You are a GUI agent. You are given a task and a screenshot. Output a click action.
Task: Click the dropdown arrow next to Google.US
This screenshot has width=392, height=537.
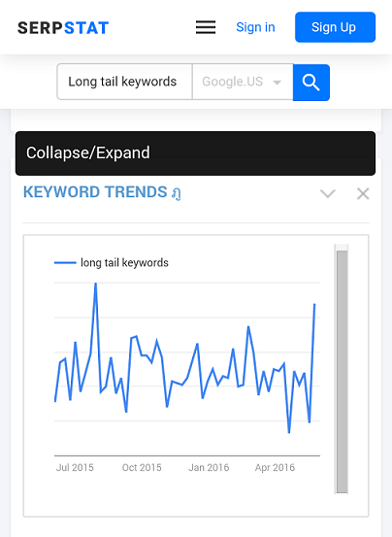[277, 83]
